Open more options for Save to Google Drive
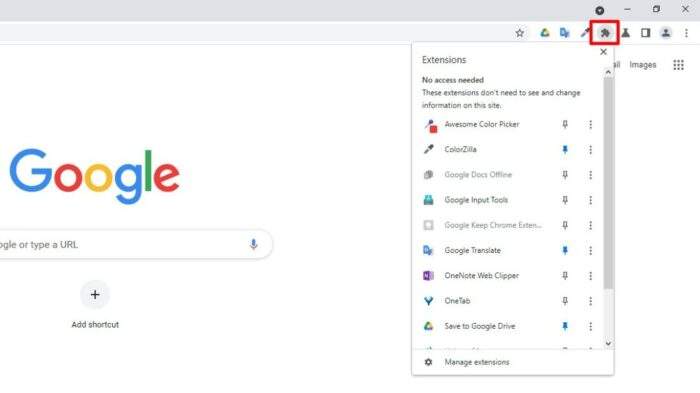The image size is (700, 393). coord(590,326)
